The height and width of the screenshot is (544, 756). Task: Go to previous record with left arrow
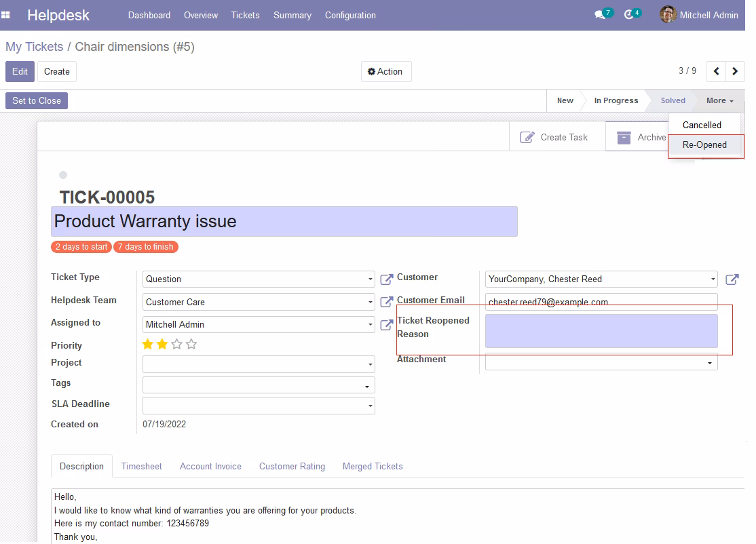(x=716, y=71)
